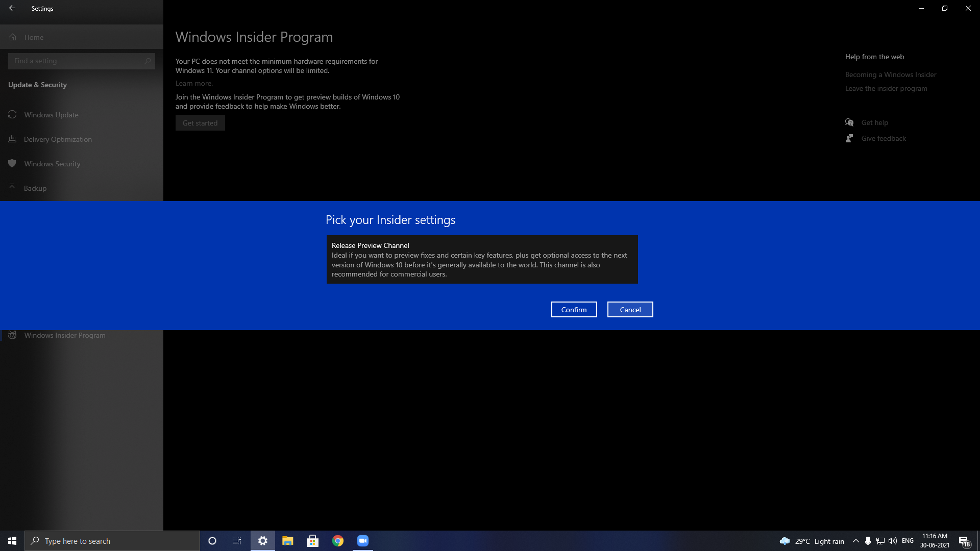Open Windows Insider Program in the sidebar
This screenshot has height=551, width=980.
click(x=64, y=335)
